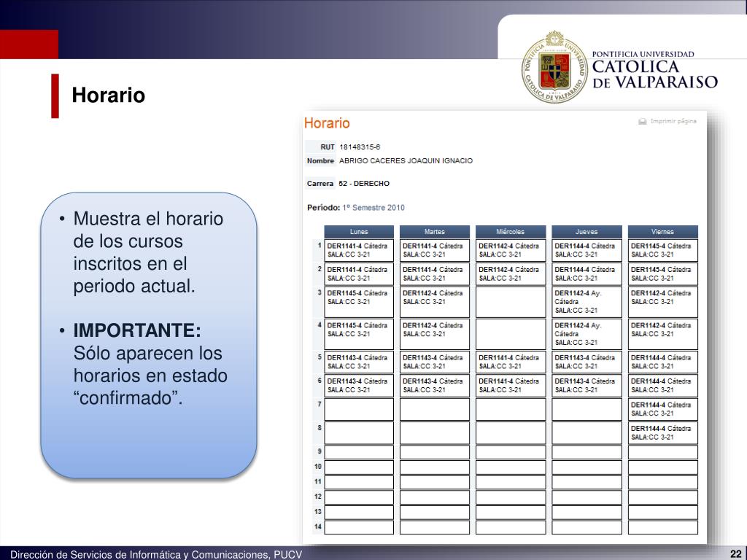The height and width of the screenshot is (560, 747).
Task: Click the name ABRIGO CACERES JOAQUIN IGNACIO
Action: (x=406, y=161)
